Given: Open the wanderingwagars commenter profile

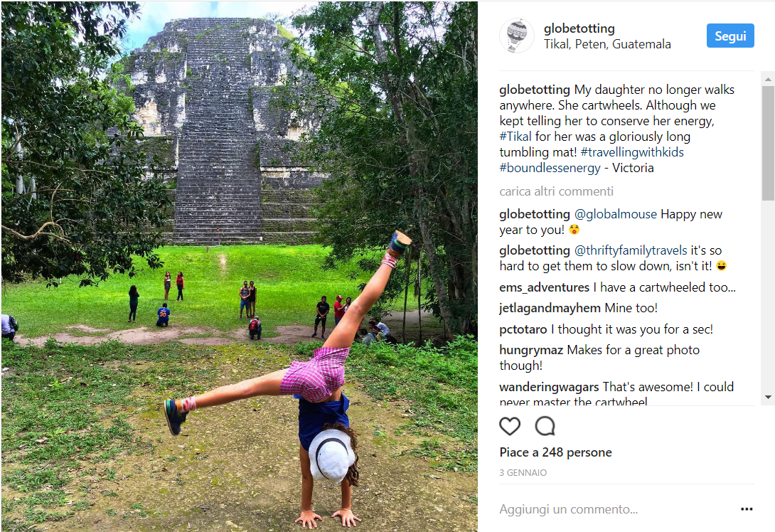Looking at the screenshot, I should tap(549, 387).
